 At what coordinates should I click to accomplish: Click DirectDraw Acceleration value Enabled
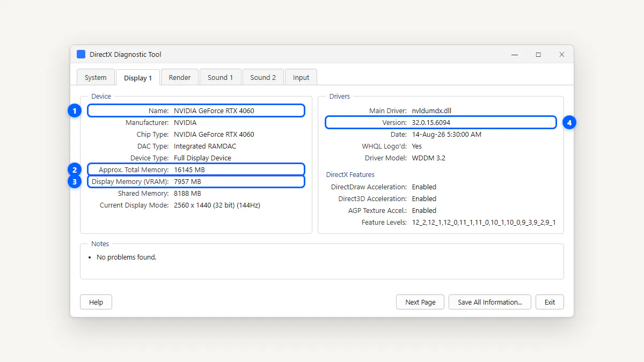424,187
